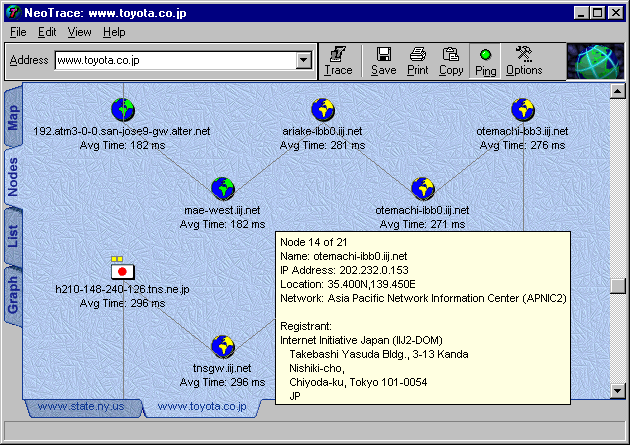The height and width of the screenshot is (445, 630).
Task: Open the Edit menu
Action: click(x=47, y=32)
